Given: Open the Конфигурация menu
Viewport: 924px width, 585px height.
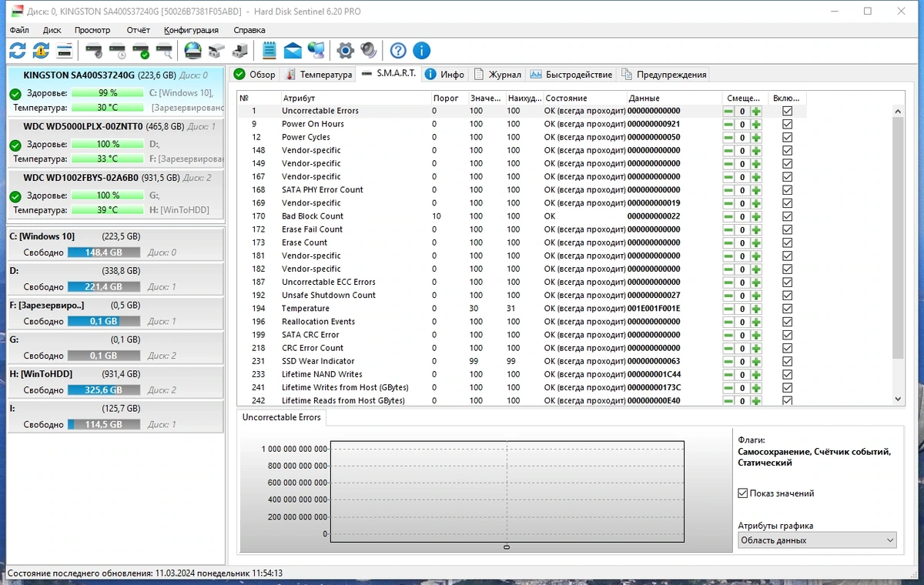Looking at the screenshot, I should pyautogui.click(x=191, y=30).
